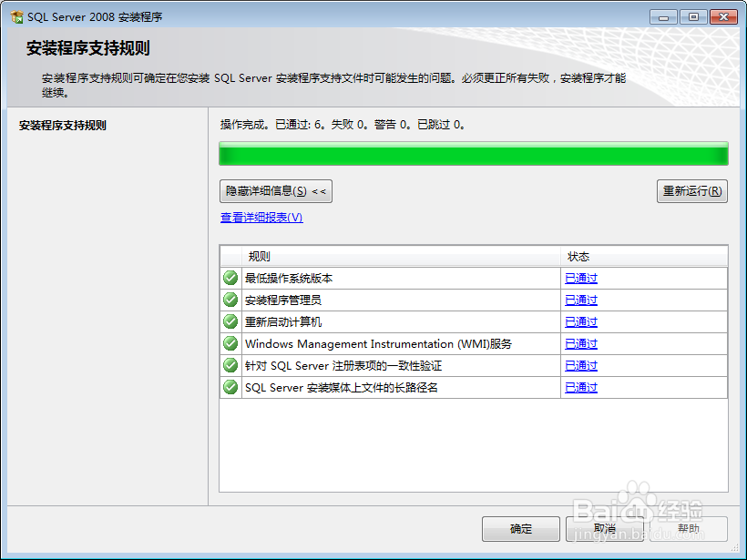
Task: Select the 重新启动计算机 rule text
Action: [283, 322]
